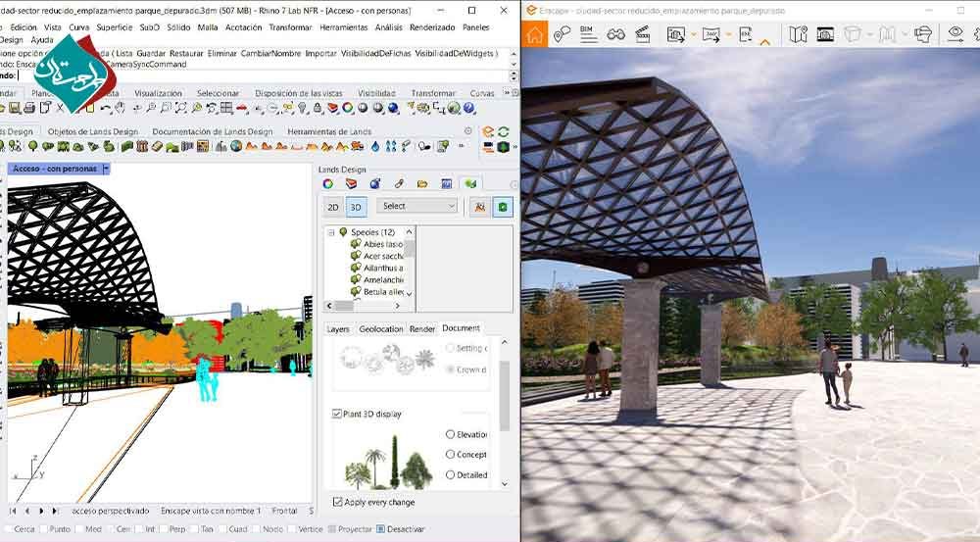Switch to the Layers tab
The image size is (980, 542).
(338, 328)
